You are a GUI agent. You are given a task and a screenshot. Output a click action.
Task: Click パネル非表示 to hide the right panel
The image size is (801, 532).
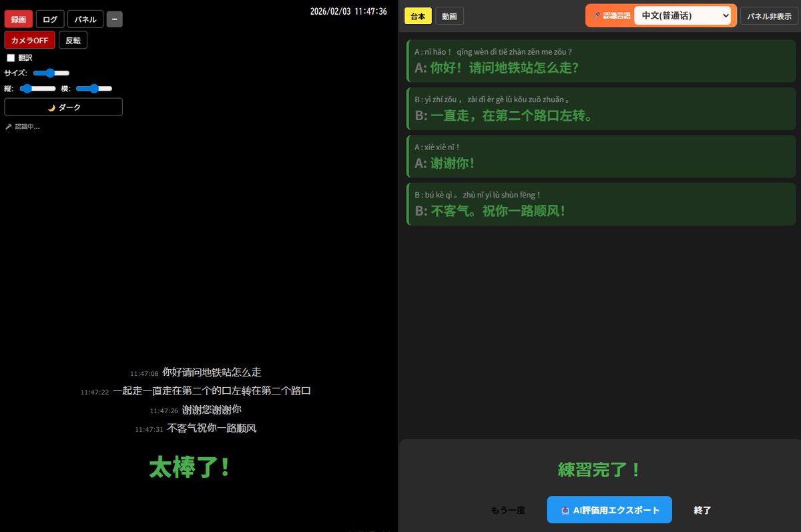[768, 15]
